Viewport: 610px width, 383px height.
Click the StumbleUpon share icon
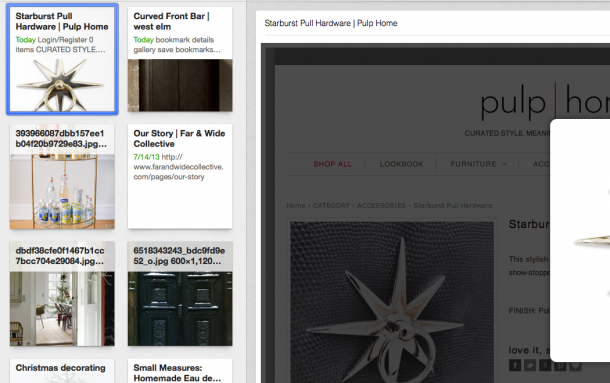pyautogui.click(x=545, y=365)
